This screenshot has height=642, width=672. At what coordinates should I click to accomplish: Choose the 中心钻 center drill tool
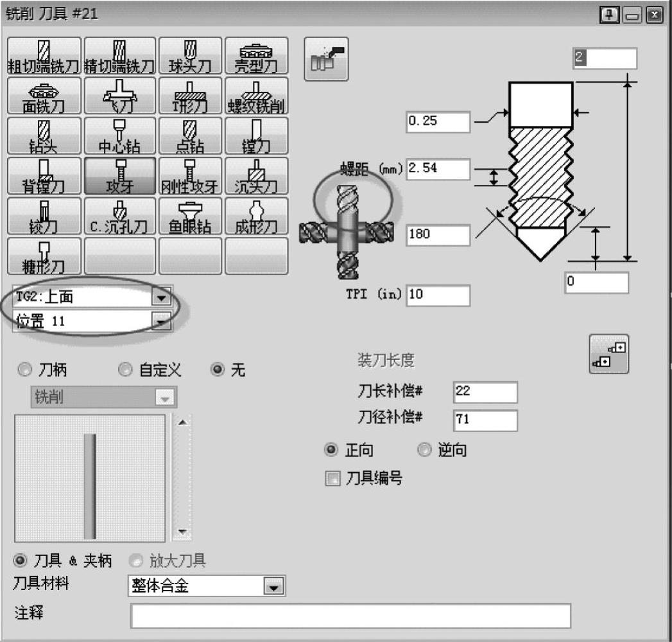pos(119,136)
